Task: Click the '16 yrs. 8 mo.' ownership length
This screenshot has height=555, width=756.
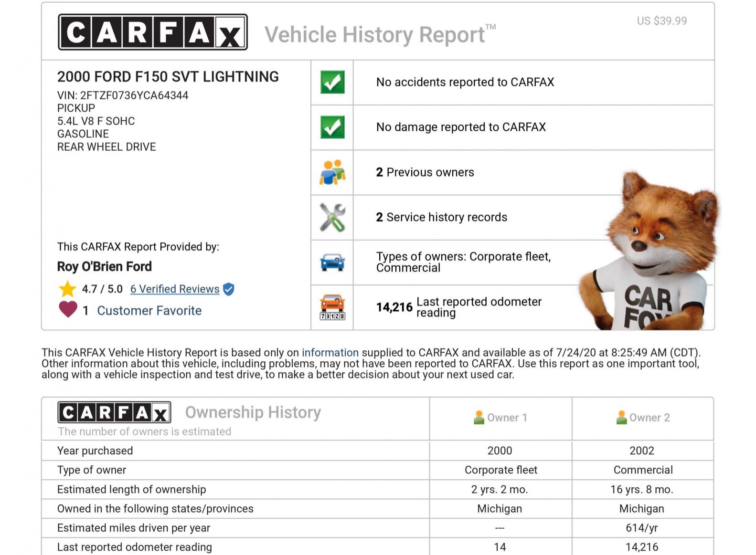Action: point(642,490)
